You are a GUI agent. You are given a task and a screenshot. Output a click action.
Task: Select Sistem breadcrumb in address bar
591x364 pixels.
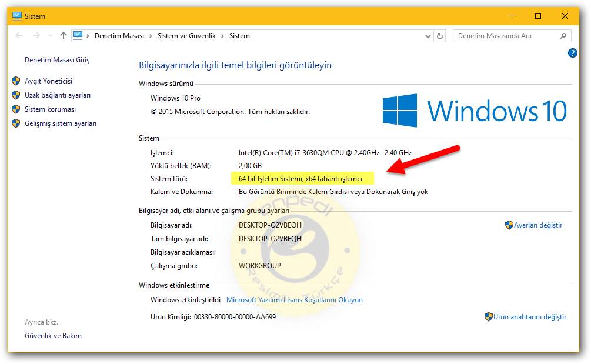point(239,36)
